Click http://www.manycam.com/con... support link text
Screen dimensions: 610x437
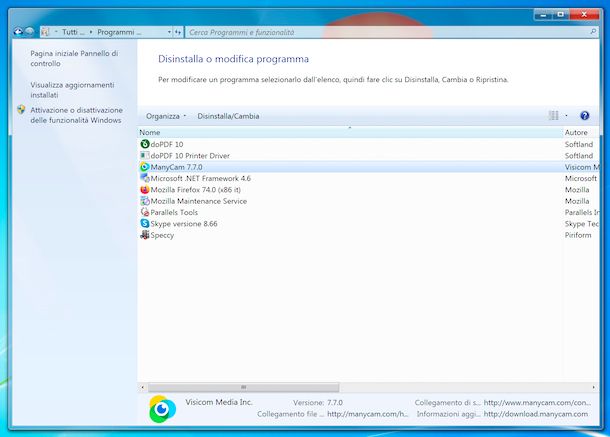537,402
